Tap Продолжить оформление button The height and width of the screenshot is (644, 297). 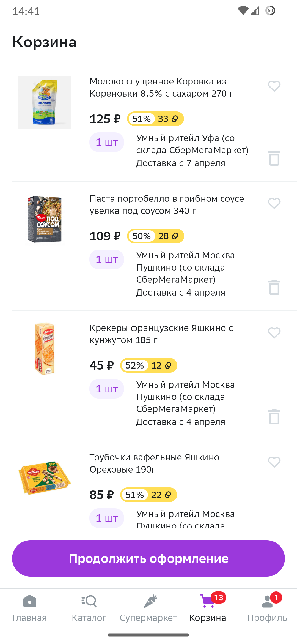coord(148,558)
